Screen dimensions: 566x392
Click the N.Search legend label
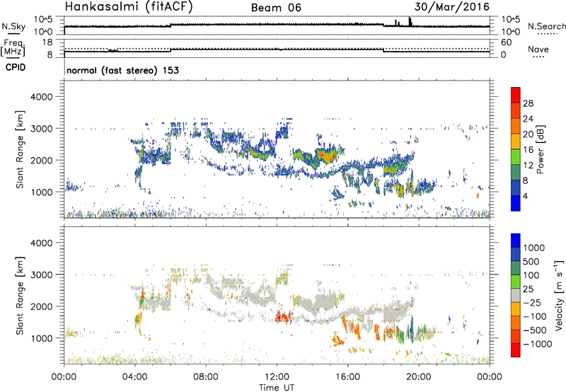pyautogui.click(x=546, y=26)
